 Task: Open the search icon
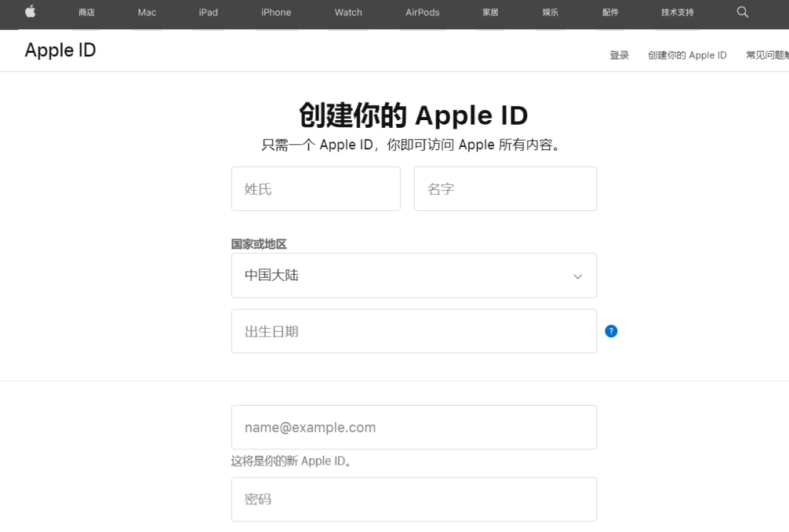(x=741, y=12)
